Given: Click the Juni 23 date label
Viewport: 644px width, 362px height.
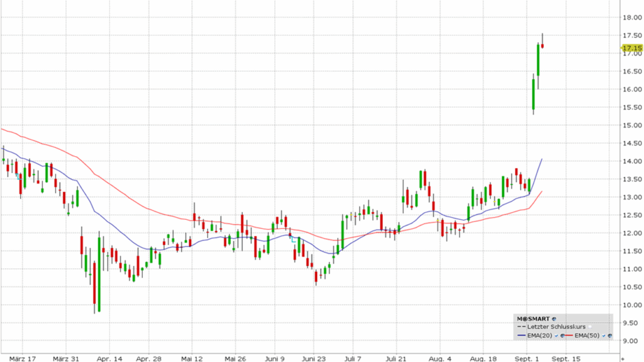Looking at the screenshot, I should (313, 359).
